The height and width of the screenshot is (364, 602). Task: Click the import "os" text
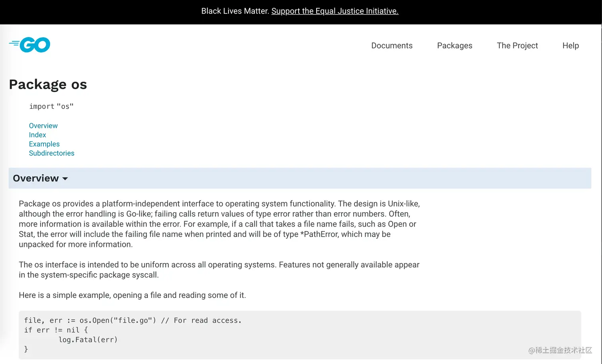click(51, 106)
